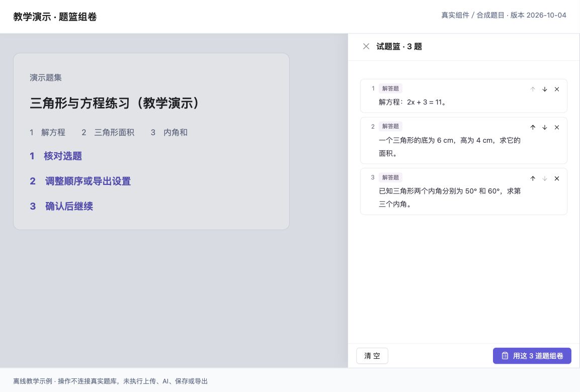Remove question 2 三角形面积 from basket
Image resolution: width=580 pixels, height=392 pixels.
click(x=557, y=127)
